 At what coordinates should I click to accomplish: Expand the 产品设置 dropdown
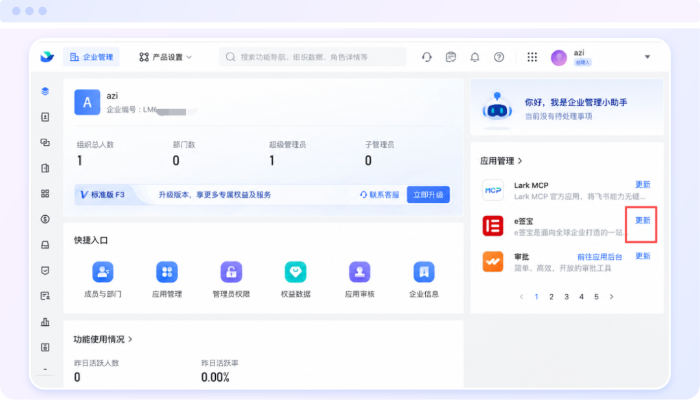tap(165, 57)
